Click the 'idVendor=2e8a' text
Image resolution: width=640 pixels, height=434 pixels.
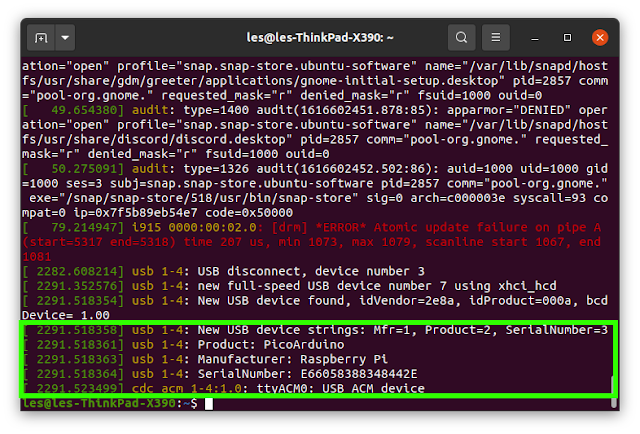click(407, 300)
